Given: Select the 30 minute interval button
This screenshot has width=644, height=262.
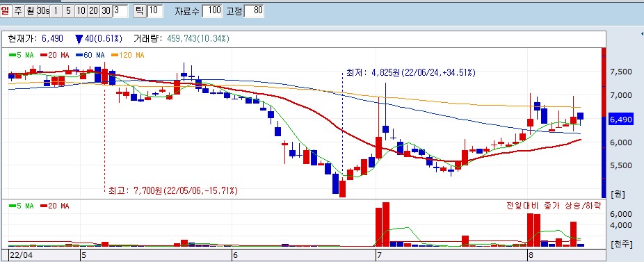Looking at the screenshot, I should click(x=106, y=10).
